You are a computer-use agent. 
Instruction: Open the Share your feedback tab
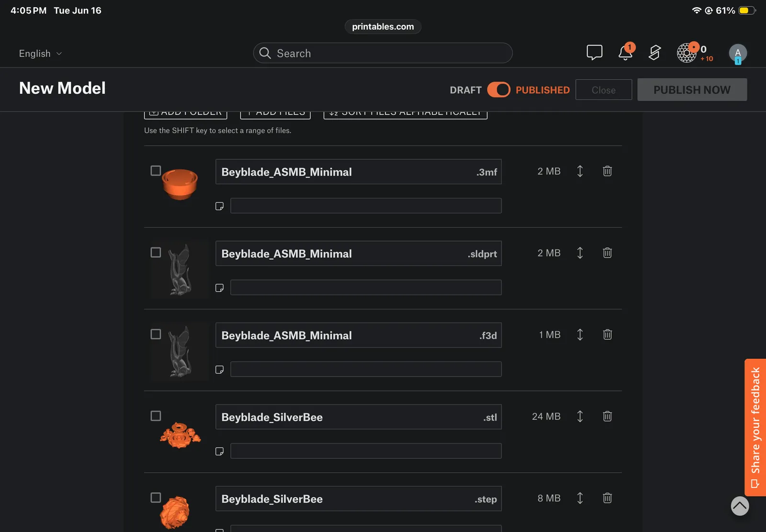[755, 427]
